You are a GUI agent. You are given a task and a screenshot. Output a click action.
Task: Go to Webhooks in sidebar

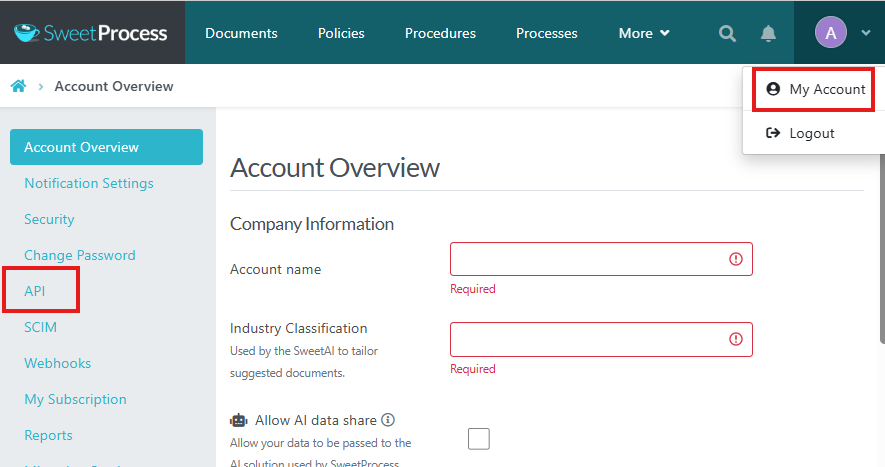(x=57, y=363)
